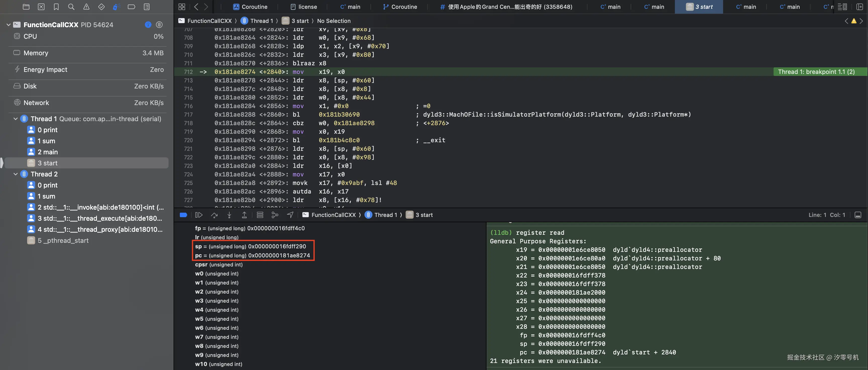The width and height of the screenshot is (868, 370).
Task: Open the Issue navigator warning icon
Action: click(x=86, y=7)
